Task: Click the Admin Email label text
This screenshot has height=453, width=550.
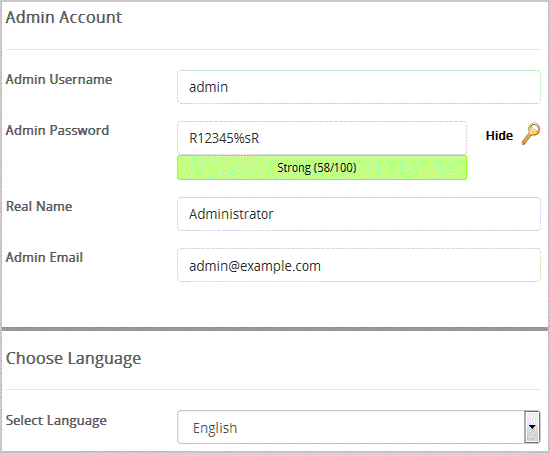Action: (44, 257)
